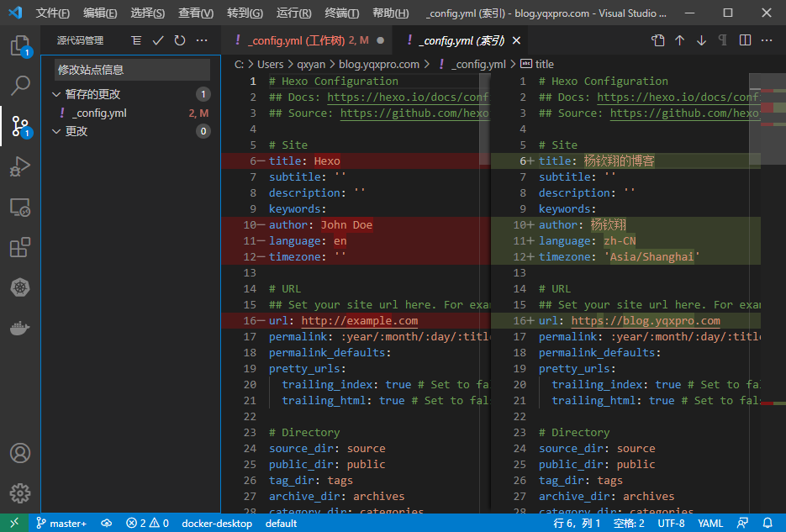
Task: Open the Kubernetes view
Action: (20, 287)
